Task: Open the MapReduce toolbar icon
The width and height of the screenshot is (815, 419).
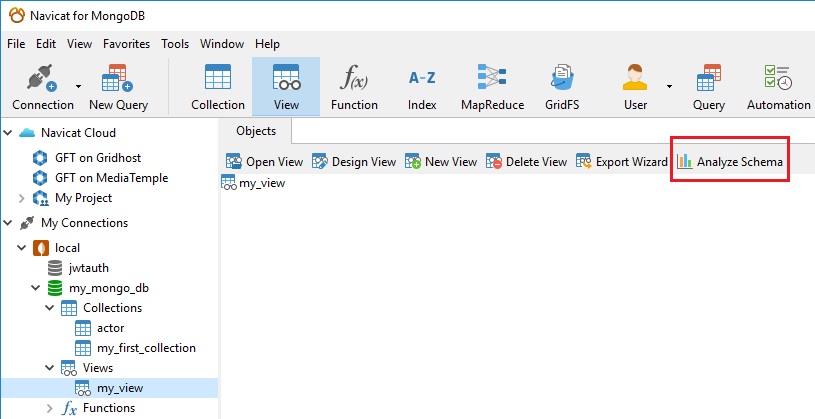Action: point(492,78)
